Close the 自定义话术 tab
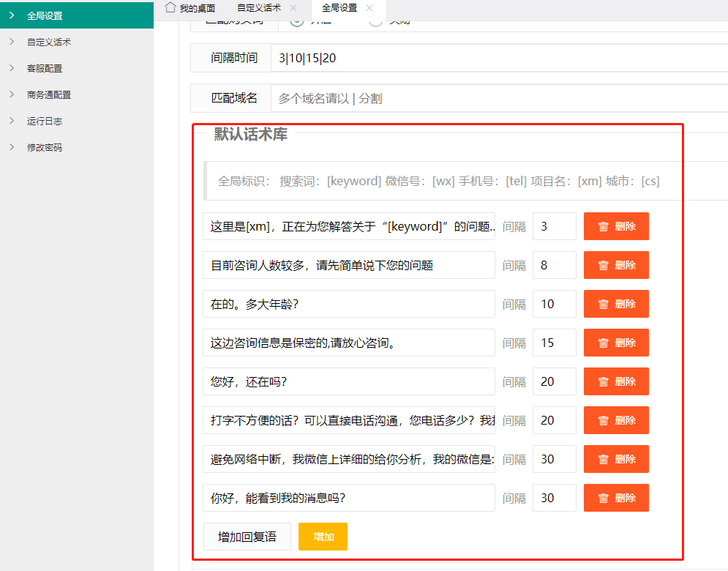 point(293,8)
